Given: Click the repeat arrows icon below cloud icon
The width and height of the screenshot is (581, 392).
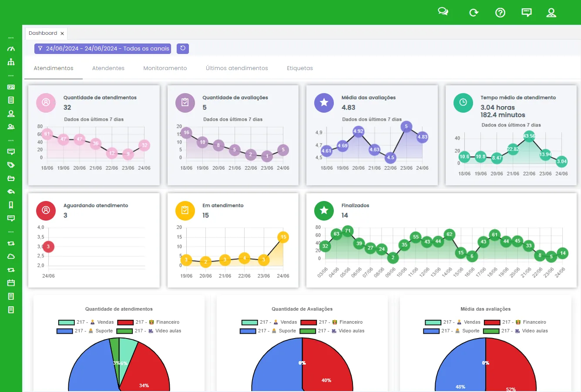Looking at the screenshot, I should (11, 270).
